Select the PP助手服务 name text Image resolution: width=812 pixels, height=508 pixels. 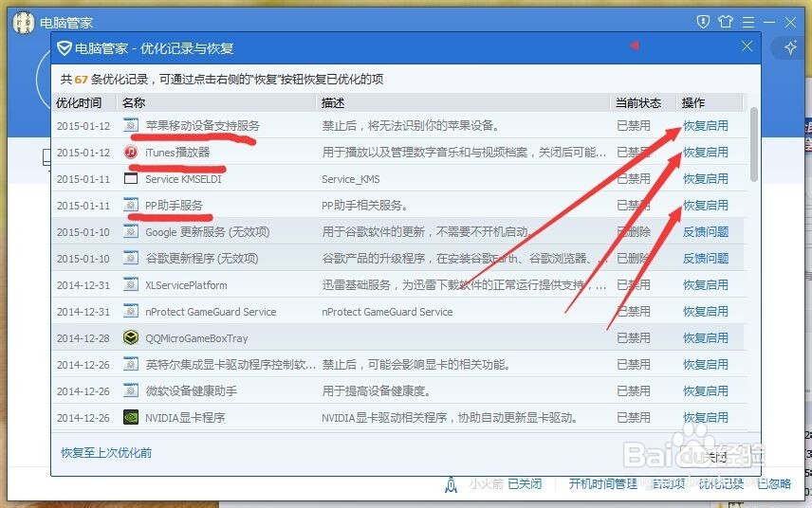(174, 206)
